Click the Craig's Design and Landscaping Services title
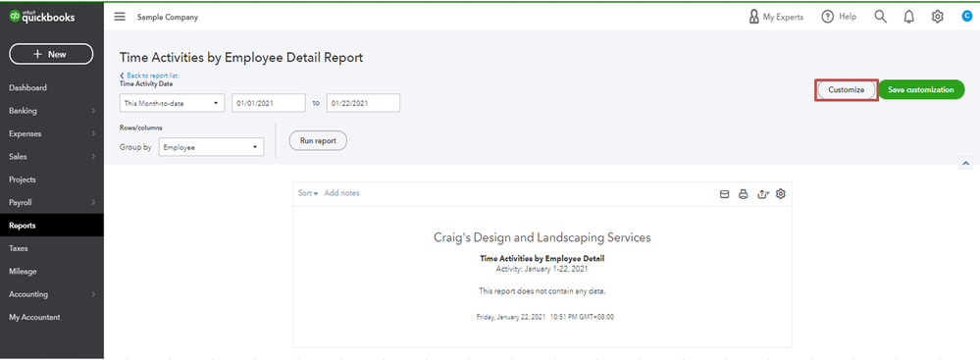Viewport: 980px width, 360px height. pos(542,237)
